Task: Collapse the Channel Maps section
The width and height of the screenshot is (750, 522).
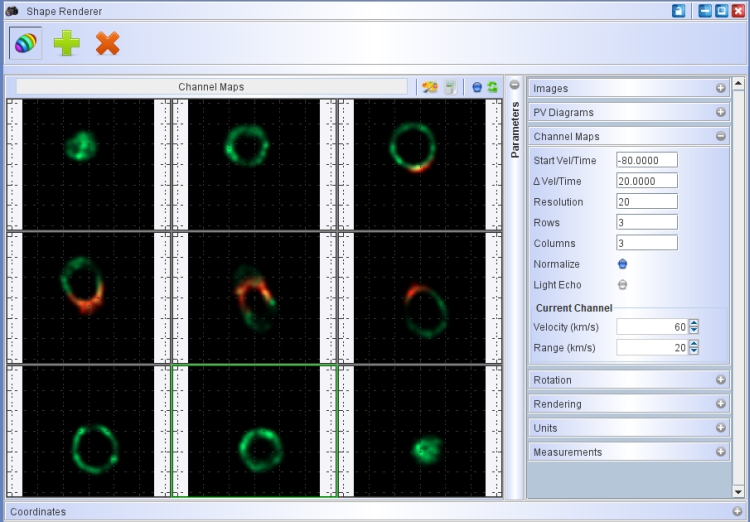Action: [x=720, y=136]
